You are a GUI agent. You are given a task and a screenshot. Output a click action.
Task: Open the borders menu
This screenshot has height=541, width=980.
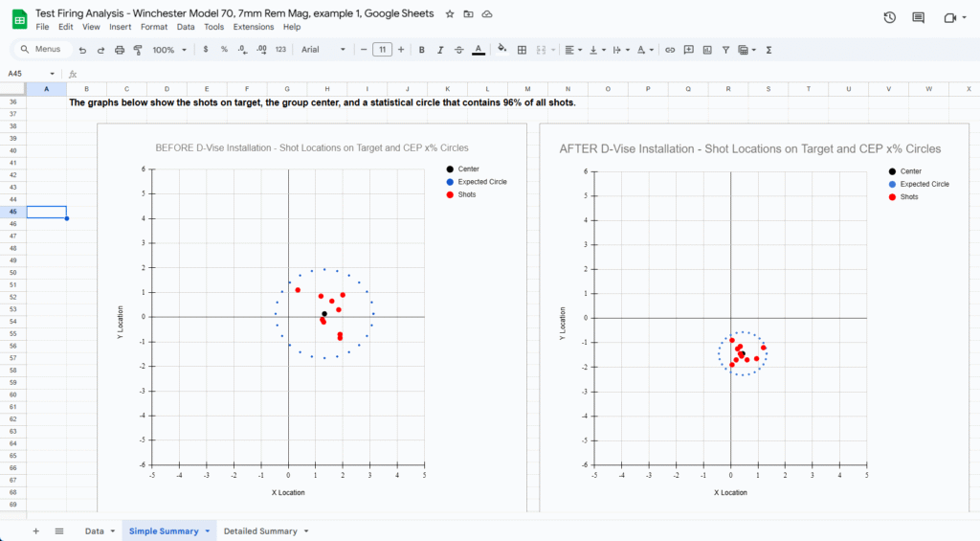522,50
